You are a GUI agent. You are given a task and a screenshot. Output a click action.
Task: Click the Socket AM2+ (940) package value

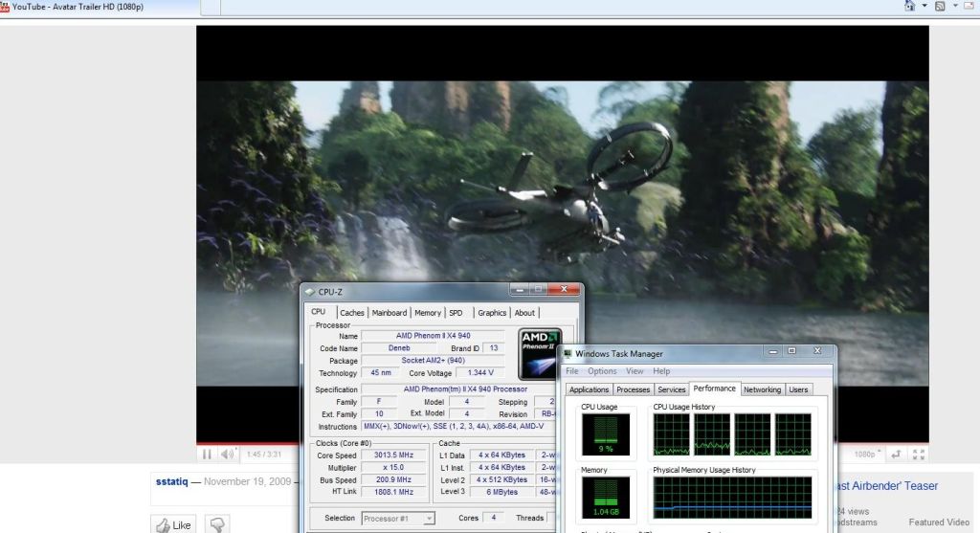434,361
